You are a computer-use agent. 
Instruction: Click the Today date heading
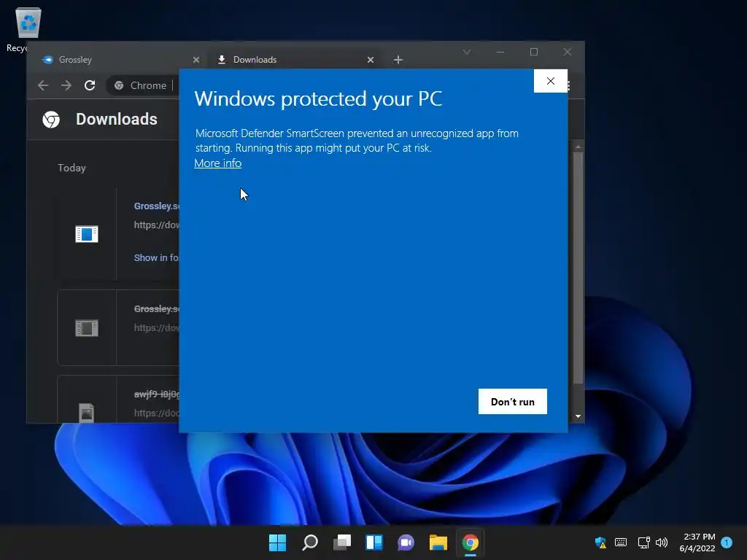72,168
